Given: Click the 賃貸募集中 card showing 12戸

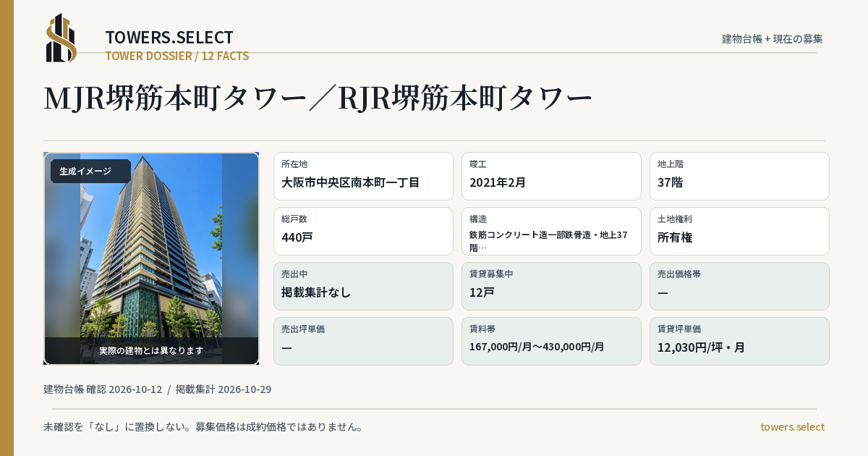Looking at the screenshot, I should tap(551, 286).
